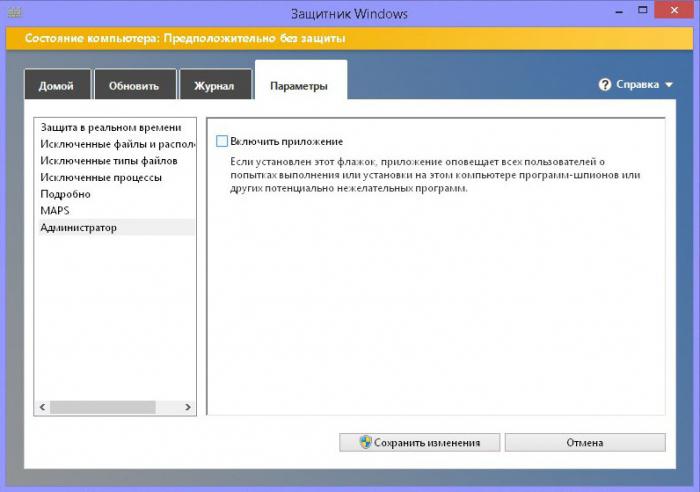This screenshot has height=492, width=700.
Task: Click the settings list right scroll arrow
Action: [188, 407]
